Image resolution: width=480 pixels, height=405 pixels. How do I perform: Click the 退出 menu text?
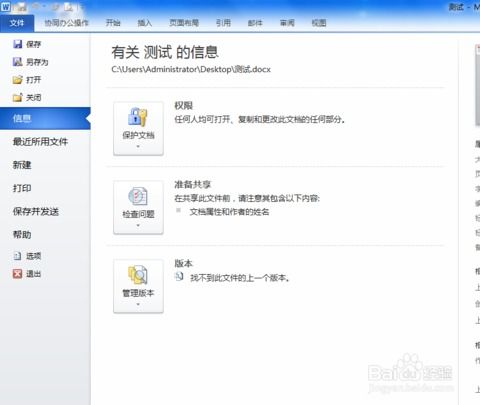click(34, 274)
